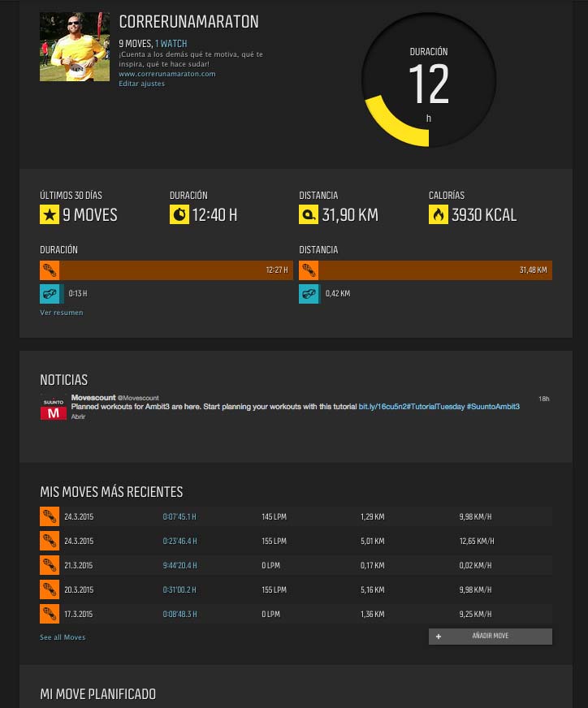Click running icon for the 20.3.2015 move
This screenshot has width=588, height=708.
pos(50,589)
